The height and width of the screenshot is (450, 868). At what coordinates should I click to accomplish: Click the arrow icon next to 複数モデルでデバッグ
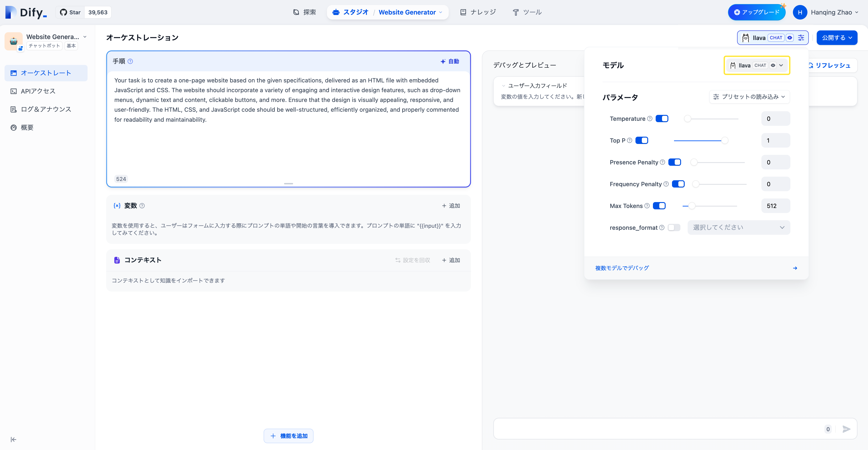point(795,268)
